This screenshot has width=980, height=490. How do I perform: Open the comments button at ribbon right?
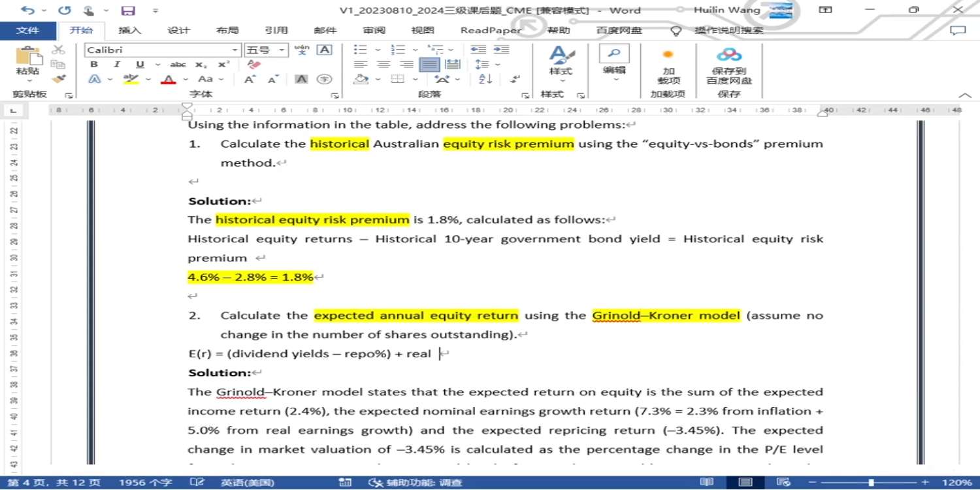point(958,30)
